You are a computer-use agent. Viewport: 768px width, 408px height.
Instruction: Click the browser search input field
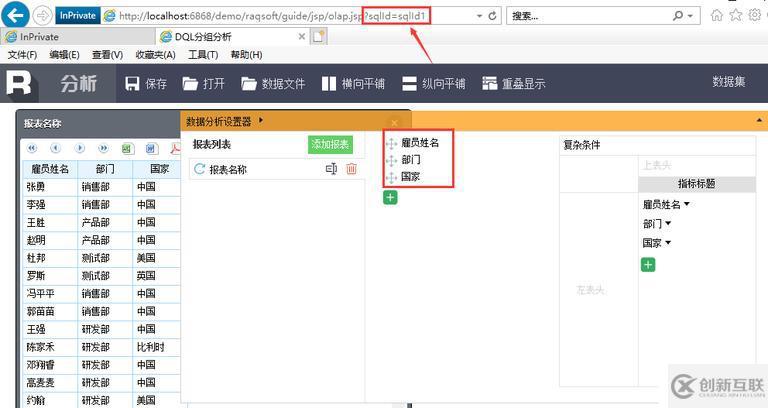click(x=588, y=16)
